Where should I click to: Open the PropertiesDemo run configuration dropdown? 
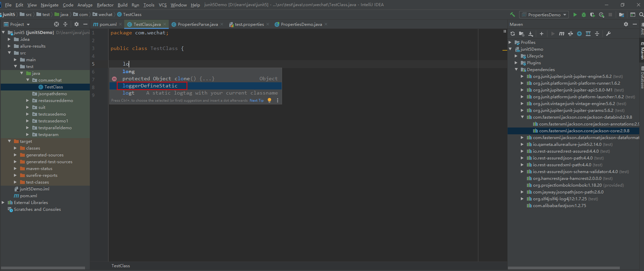544,15
